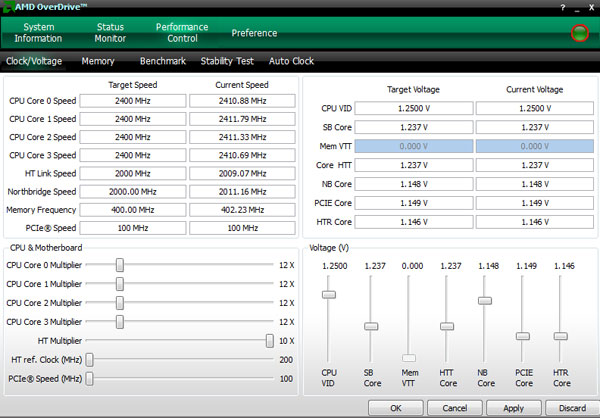Click CPU Core 2 target speed field
The image size is (600, 418).
133,137
